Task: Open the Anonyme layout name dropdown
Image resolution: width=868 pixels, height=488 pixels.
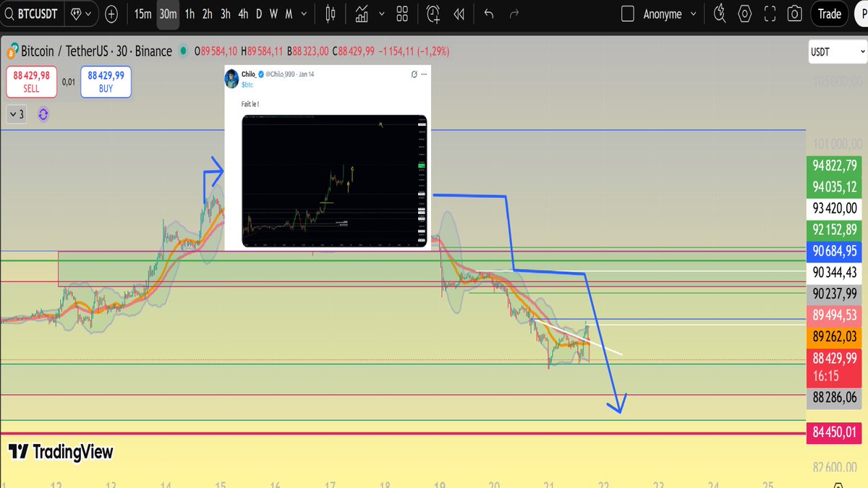Action: 670,14
